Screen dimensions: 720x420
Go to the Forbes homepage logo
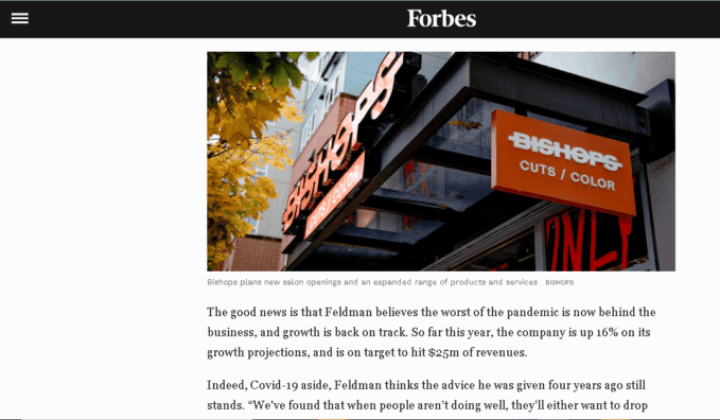441,19
